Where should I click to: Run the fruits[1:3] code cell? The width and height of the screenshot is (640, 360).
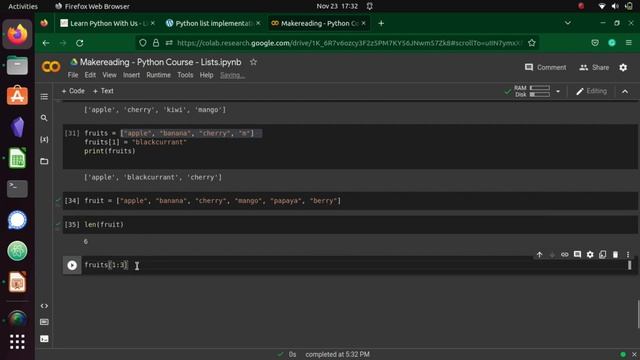click(72, 265)
